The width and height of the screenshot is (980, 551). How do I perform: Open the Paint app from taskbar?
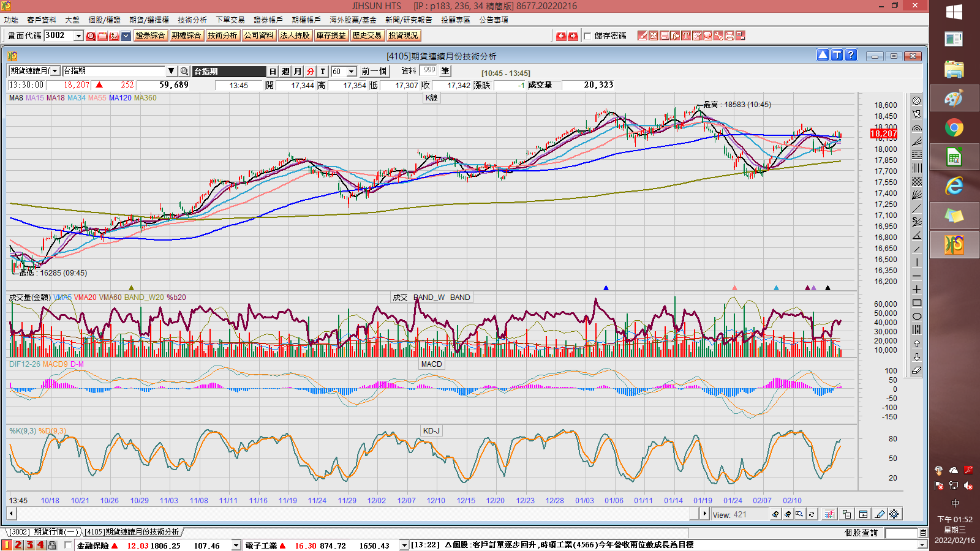click(x=954, y=99)
